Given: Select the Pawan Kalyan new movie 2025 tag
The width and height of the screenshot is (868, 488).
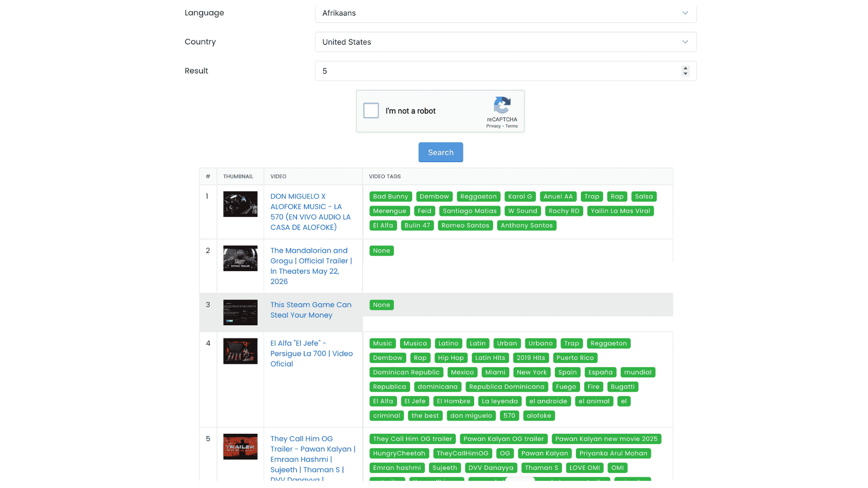Looking at the screenshot, I should pos(606,438).
